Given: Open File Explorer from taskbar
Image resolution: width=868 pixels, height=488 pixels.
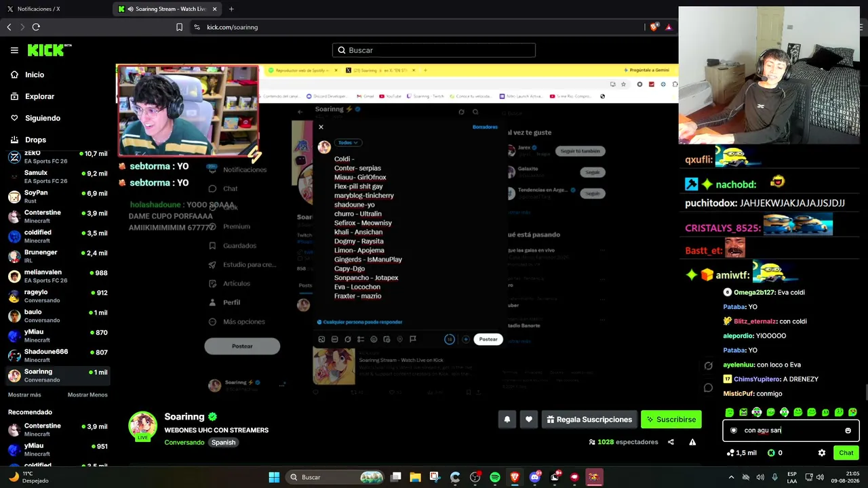Looking at the screenshot, I should 415,477.
